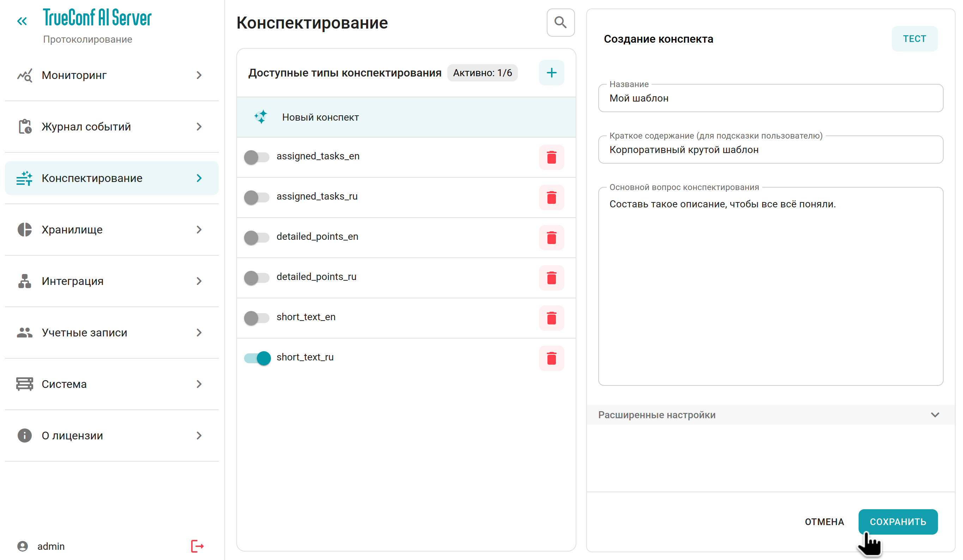Click the Интеграция hierarchy icon
This screenshot has width=963, height=560.
pos(24,281)
